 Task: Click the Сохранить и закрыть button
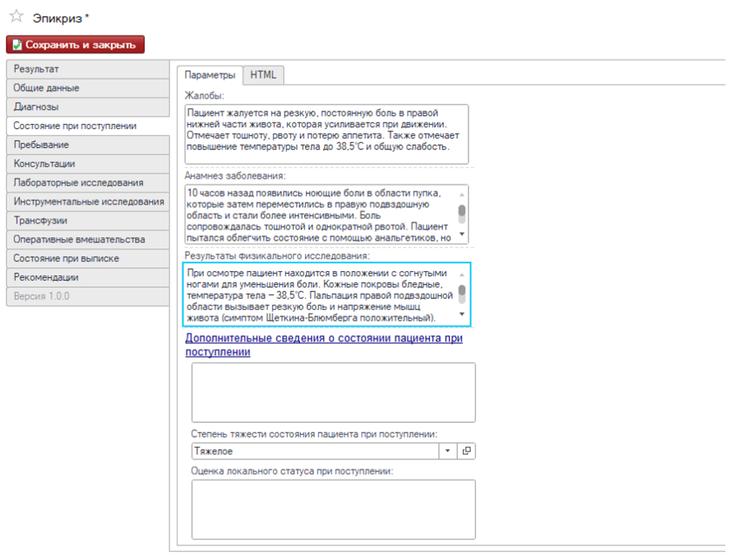pyautogui.click(x=76, y=45)
